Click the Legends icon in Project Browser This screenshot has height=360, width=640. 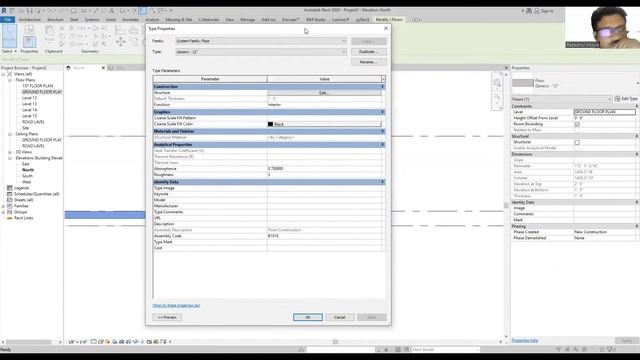[x=10, y=188]
